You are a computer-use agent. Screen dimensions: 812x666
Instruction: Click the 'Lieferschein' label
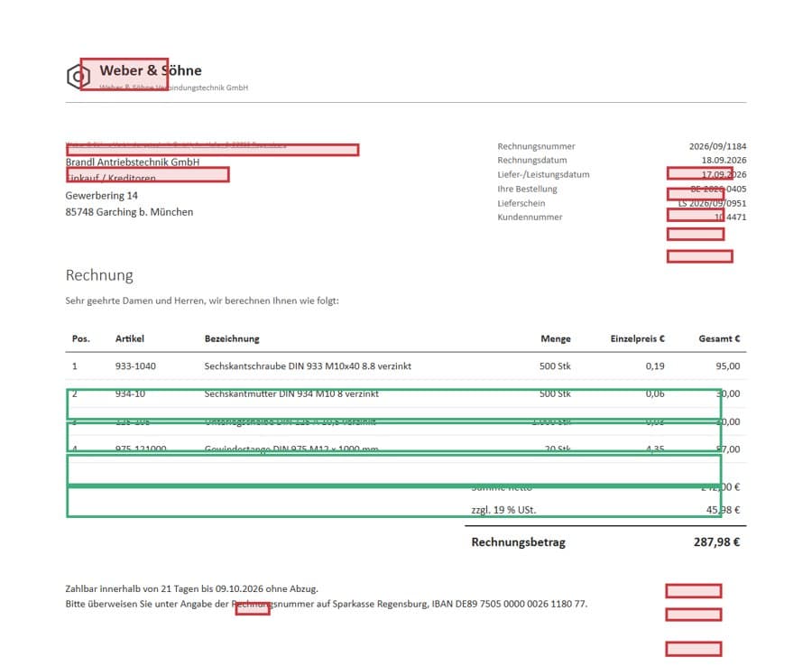point(521,204)
